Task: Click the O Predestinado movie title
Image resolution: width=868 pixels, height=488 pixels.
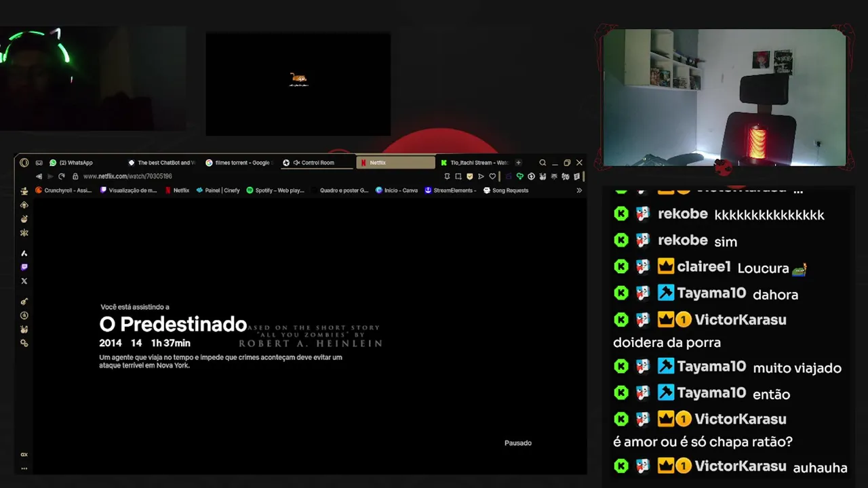Action: [173, 325]
